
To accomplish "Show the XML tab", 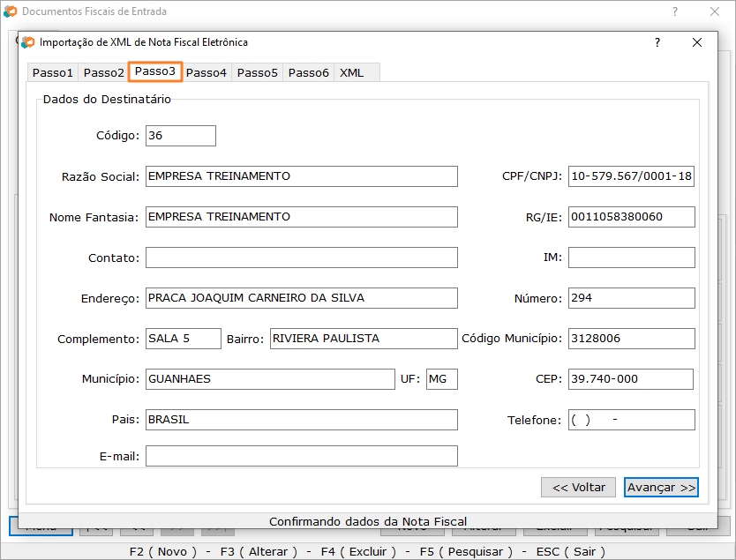I will [351, 72].
